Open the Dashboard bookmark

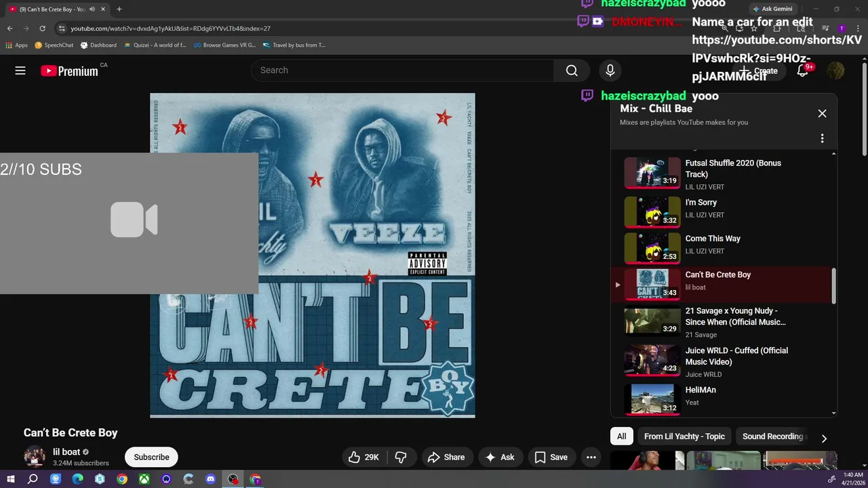pyautogui.click(x=98, y=45)
